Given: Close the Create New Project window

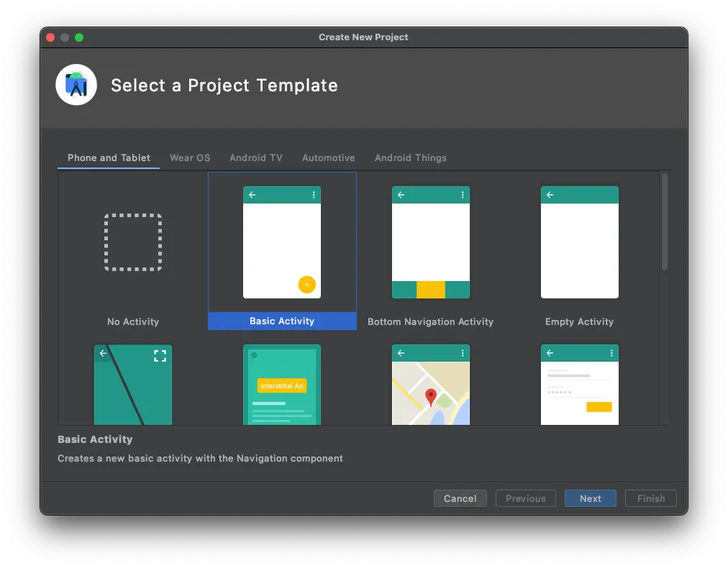Looking at the screenshot, I should (x=50, y=37).
